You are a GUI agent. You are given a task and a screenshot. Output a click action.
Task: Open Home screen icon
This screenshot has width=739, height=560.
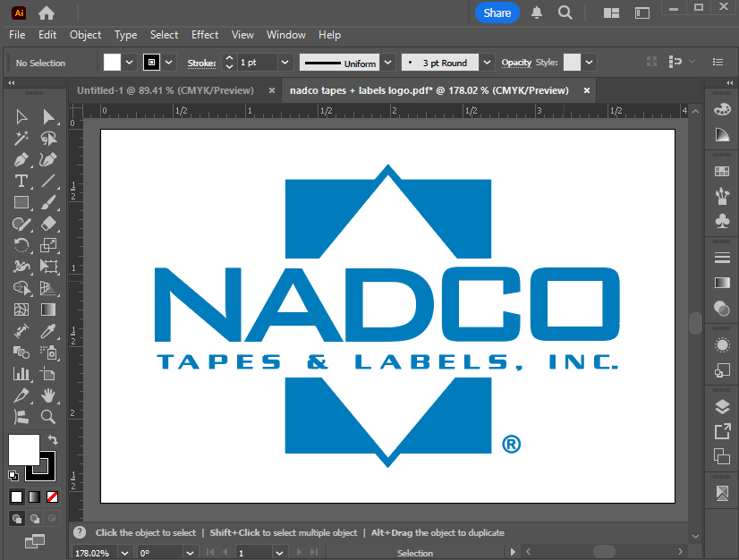tap(47, 13)
